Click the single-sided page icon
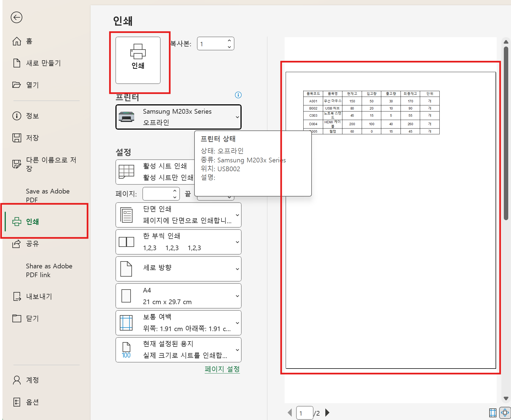 [126, 215]
